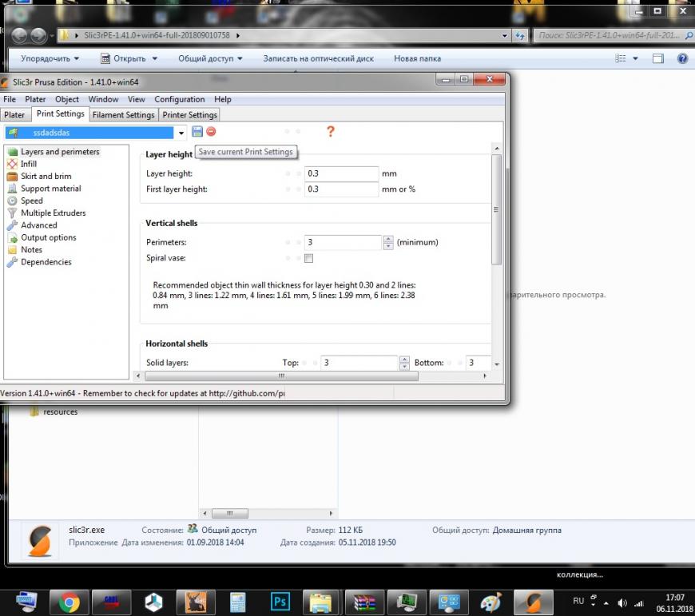Viewport: 695px width, 616px height.
Task: Open the Упорядочить dropdown in Explorer
Action: [x=50, y=58]
